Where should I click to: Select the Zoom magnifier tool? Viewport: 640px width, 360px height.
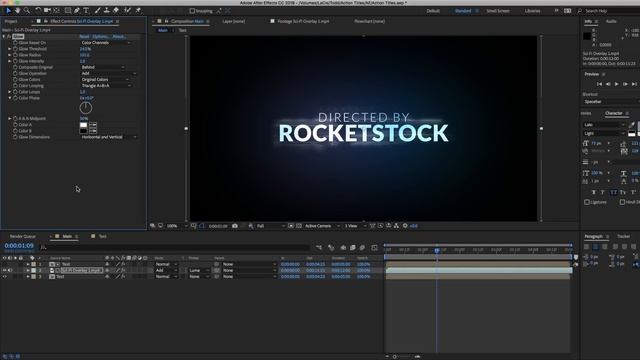click(x=27, y=11)
